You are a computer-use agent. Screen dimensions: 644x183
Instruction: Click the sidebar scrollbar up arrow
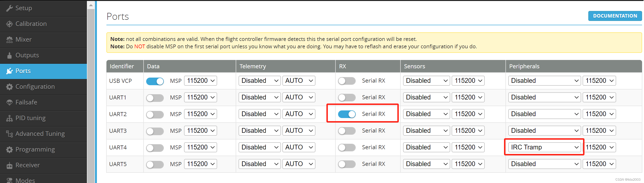[91, 5]
